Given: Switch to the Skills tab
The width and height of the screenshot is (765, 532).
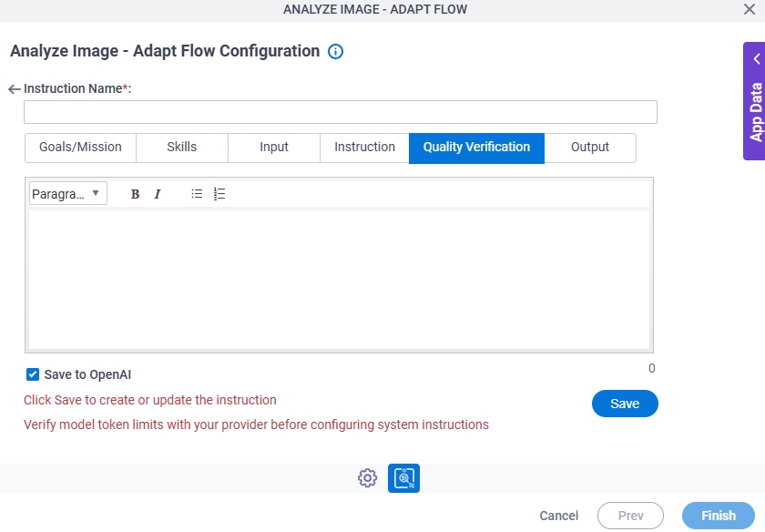Looking at the screenshot, I should pyautogui.click(x=182, y=147).
